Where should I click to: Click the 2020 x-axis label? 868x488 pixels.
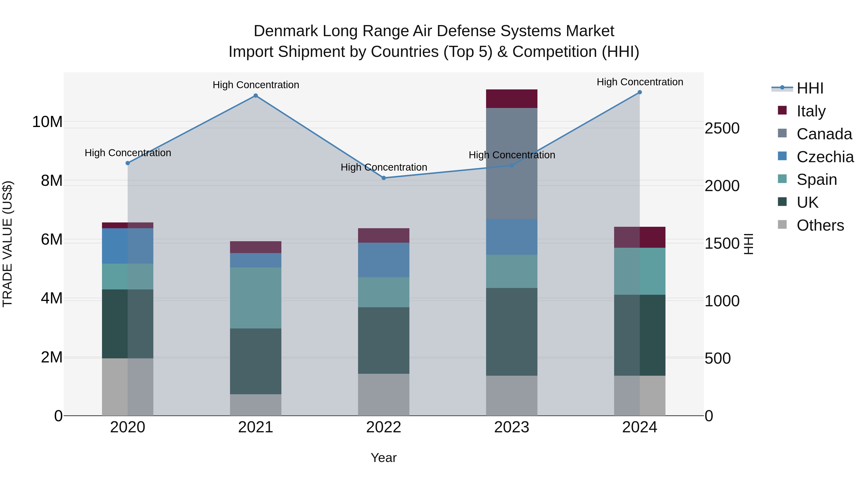pyautogui.click(x=128, y=427)
